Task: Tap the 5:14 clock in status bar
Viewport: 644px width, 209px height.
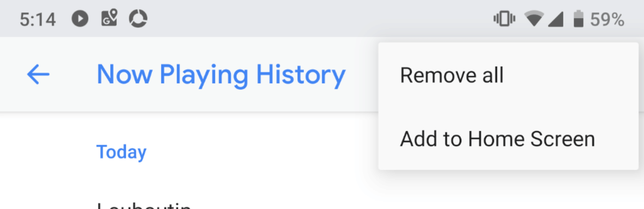Action: (x=38, y=19)
